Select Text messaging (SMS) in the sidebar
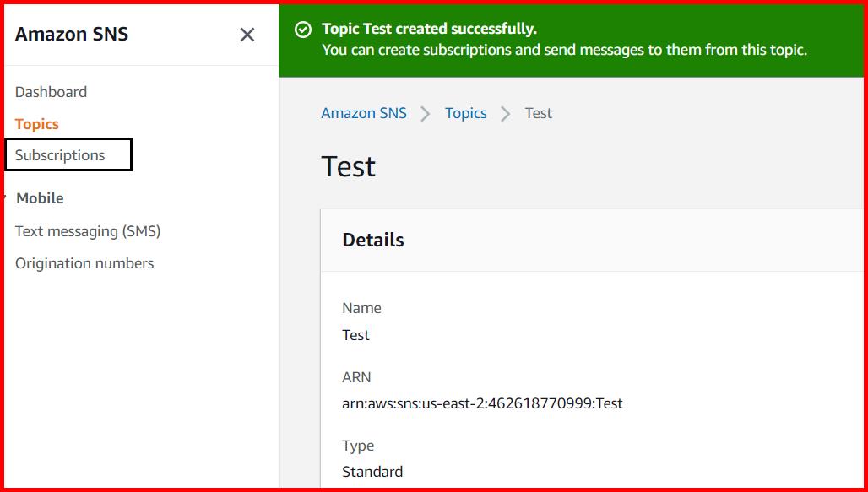868x492 pixels. click(88, 230)
